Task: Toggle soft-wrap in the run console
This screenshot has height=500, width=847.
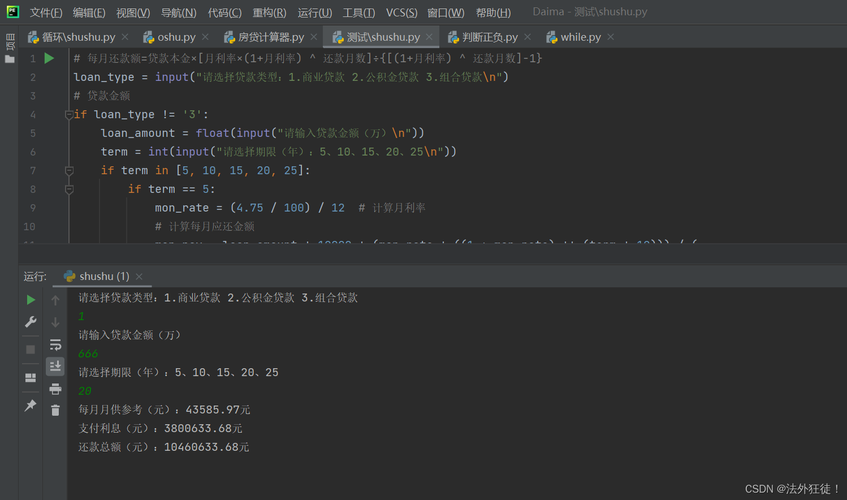Action: click(x=55, y=344)
